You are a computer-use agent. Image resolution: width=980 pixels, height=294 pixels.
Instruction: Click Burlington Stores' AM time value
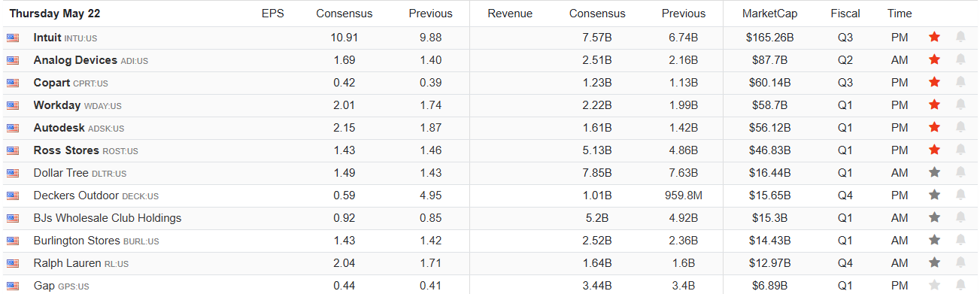[900, 241]
